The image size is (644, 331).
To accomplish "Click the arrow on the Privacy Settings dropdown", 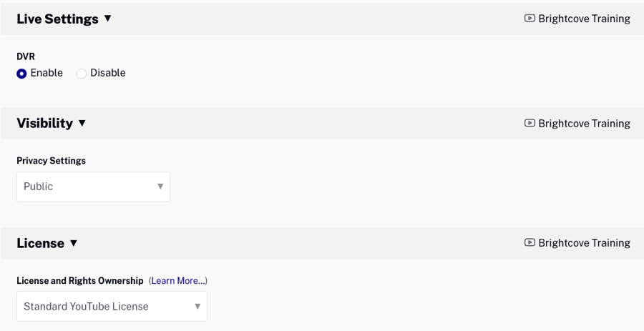I will coord(160,187).
